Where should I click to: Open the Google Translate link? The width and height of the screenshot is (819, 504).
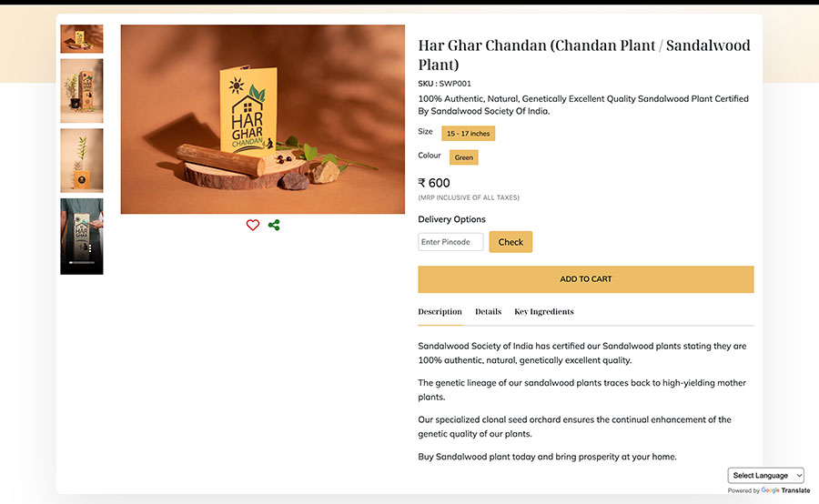pos(785,490)
